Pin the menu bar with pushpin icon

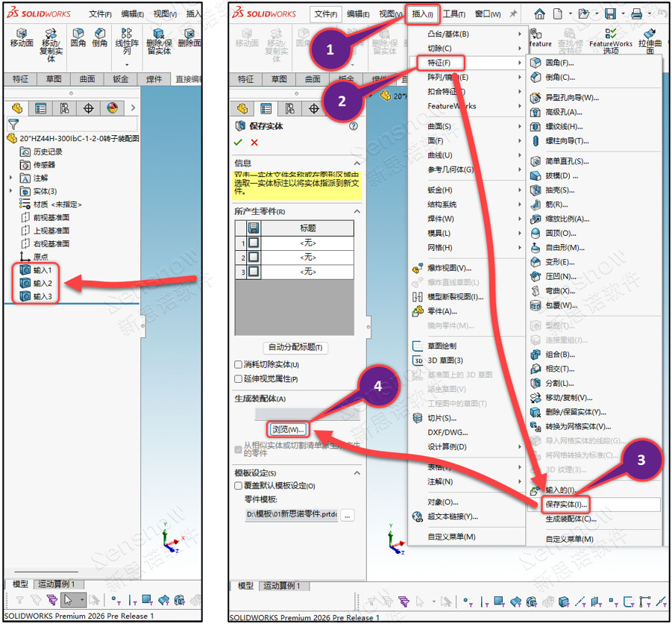click(x=513, y=14)
